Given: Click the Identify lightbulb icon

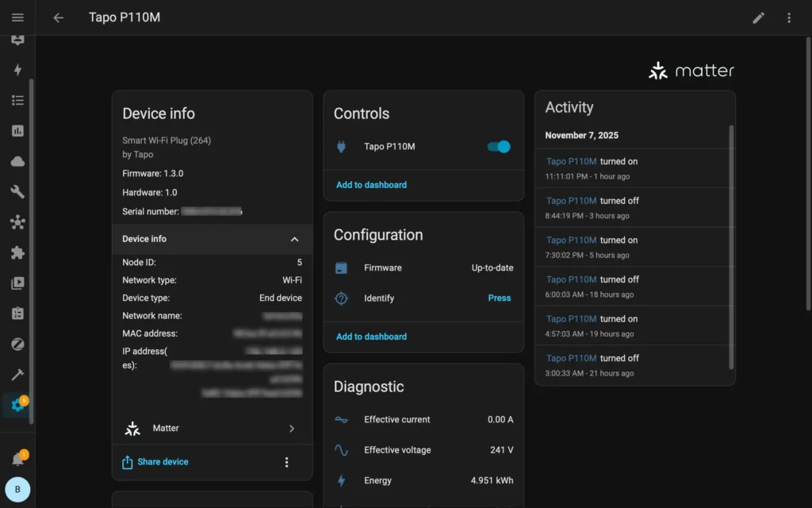Looking at the screenshot, I should [x=343, y=298].
